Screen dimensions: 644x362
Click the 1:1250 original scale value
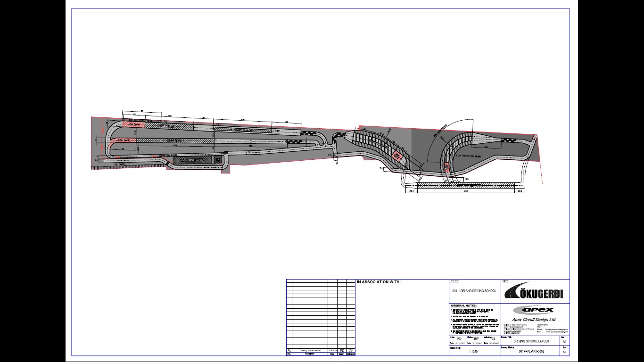coord(474,352)
